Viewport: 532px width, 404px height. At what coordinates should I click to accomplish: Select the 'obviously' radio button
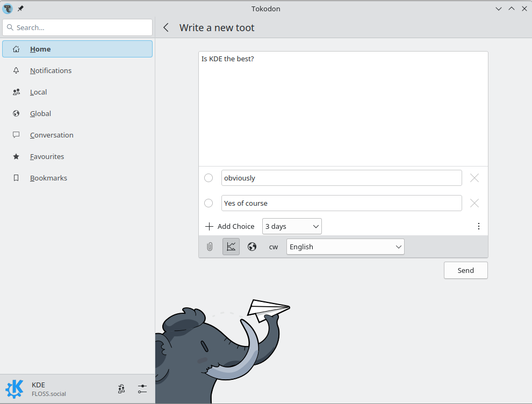tap(209, 178)
